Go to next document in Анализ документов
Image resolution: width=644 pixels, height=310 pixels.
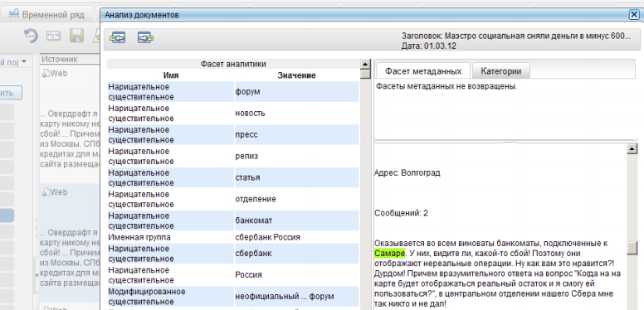point(145,38)
